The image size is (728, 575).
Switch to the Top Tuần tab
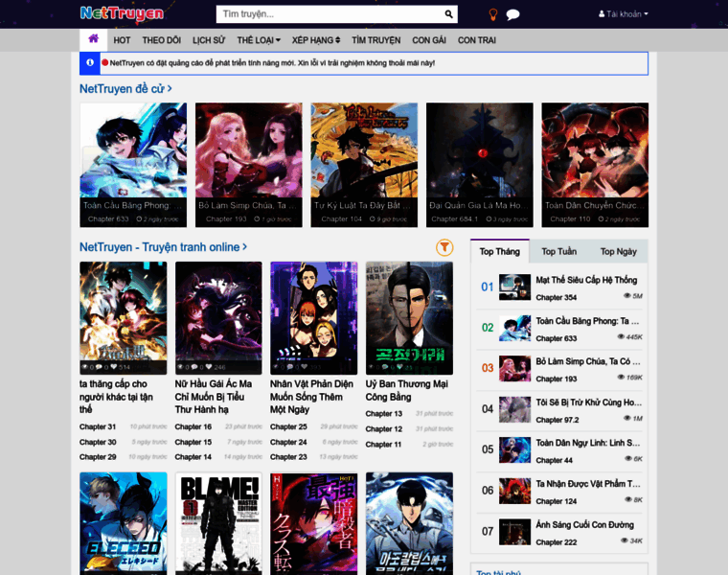[559, 251]
